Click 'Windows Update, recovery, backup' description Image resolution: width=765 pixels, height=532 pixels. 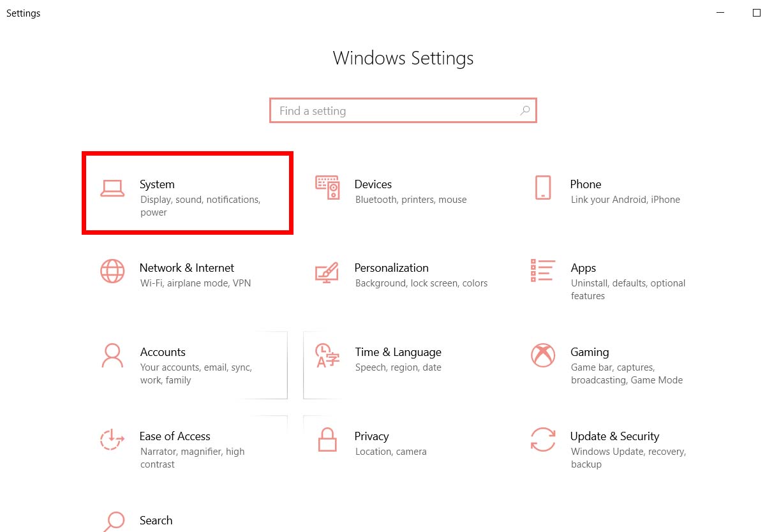click(628, 458)
